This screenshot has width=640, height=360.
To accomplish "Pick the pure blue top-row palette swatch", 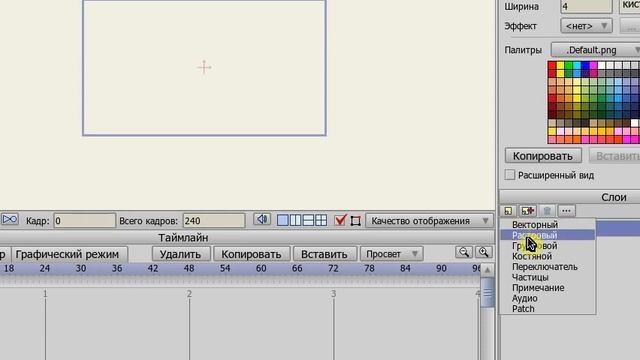I will pyautogui.click(x=585, y=66).
